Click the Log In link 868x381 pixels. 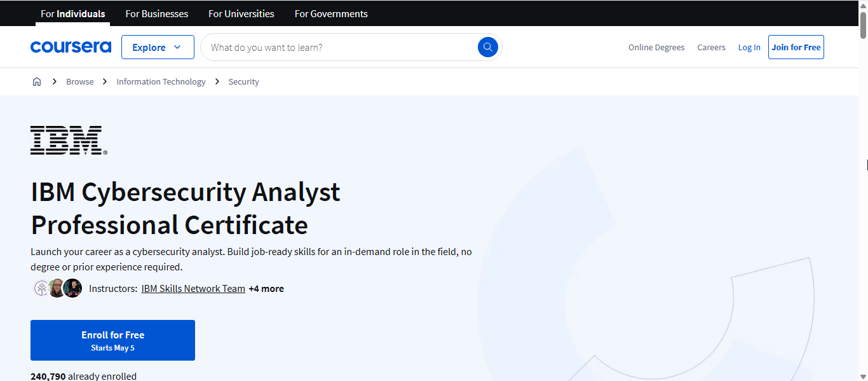pos(749,47)
